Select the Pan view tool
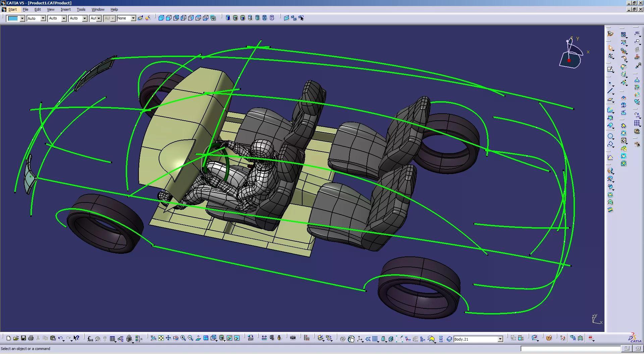The width and height of the screenshot is (644, 354). tap(168, 338)
